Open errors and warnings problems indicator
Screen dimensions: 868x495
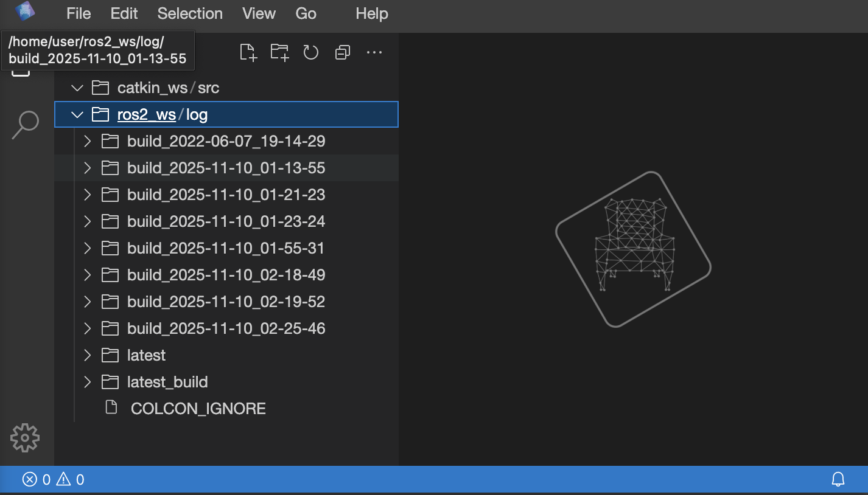(54, 480)
